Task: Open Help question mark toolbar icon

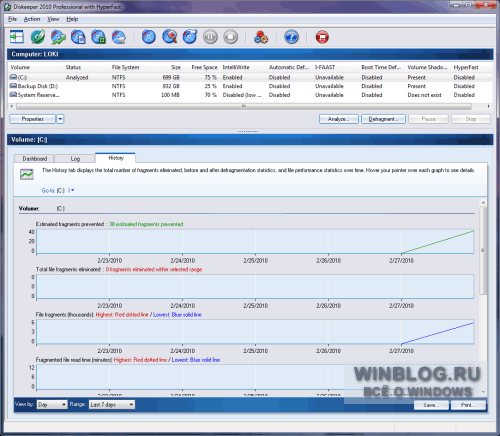Action: coord(291,37)
